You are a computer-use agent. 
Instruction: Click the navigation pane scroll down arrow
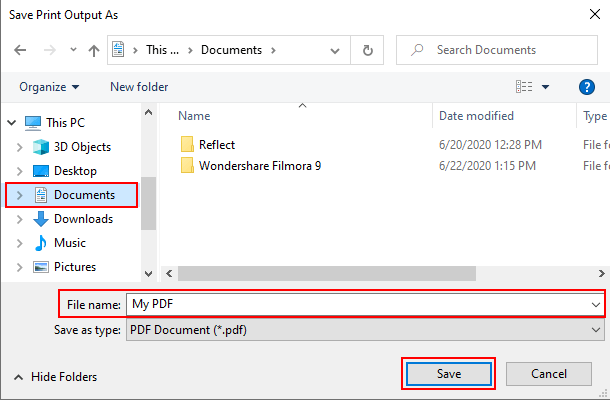(148, 274)
